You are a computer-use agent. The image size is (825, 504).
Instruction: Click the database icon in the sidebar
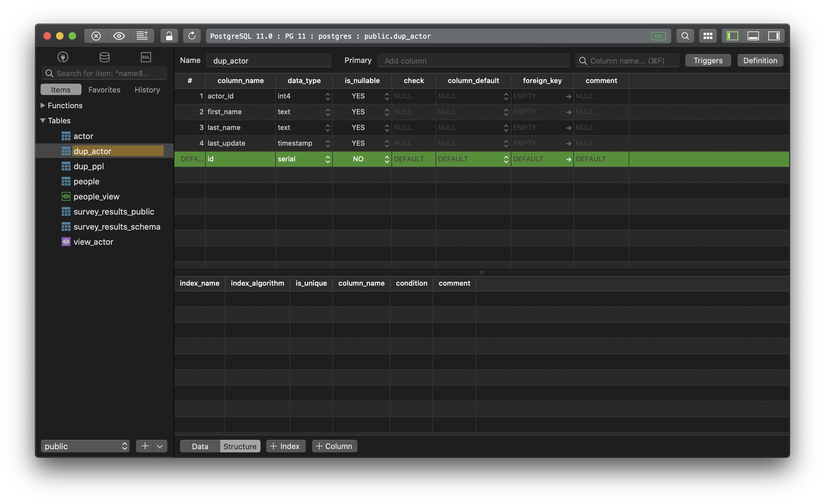click(x=104, y=57)
